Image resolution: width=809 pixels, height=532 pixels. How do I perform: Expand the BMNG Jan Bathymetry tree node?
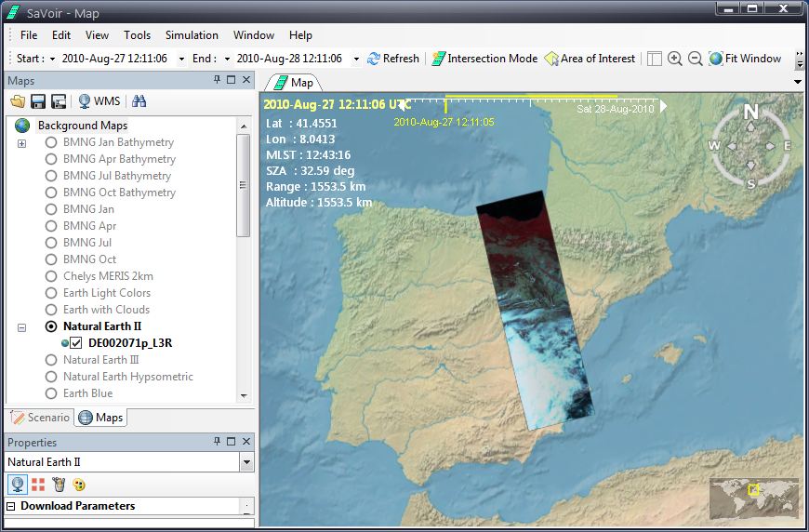tap(21, 143)
